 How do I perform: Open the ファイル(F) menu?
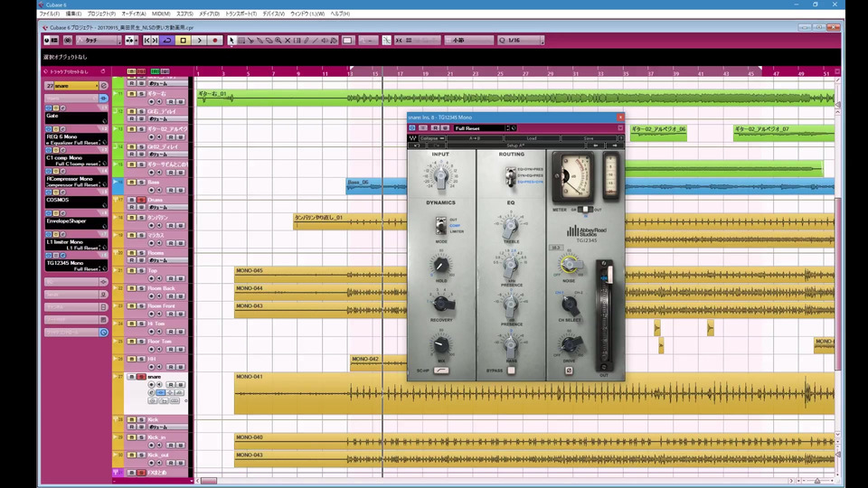coord(49,14)
